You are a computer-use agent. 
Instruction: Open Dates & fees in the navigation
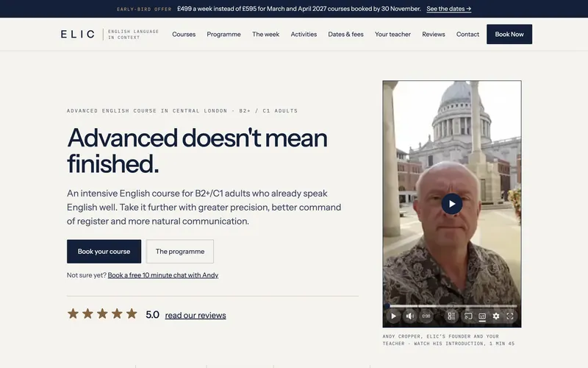pyautogui.click(x=345, y=34)
